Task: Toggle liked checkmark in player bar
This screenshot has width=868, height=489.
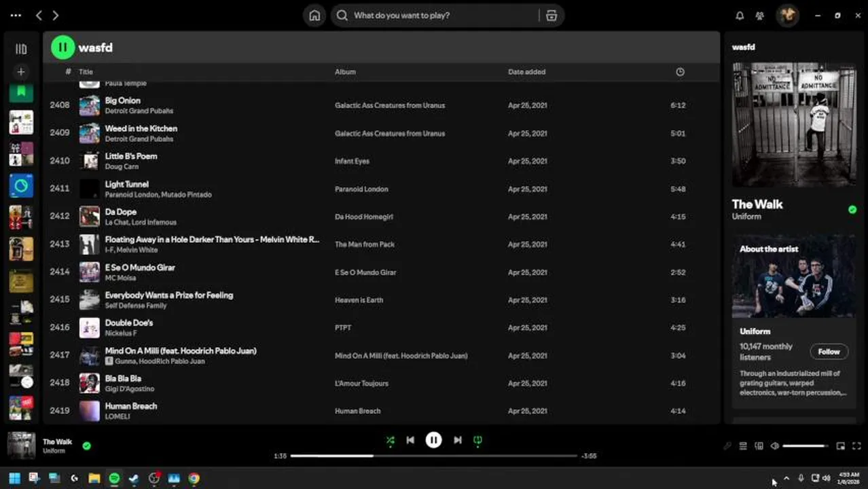Action: point(86,446)
